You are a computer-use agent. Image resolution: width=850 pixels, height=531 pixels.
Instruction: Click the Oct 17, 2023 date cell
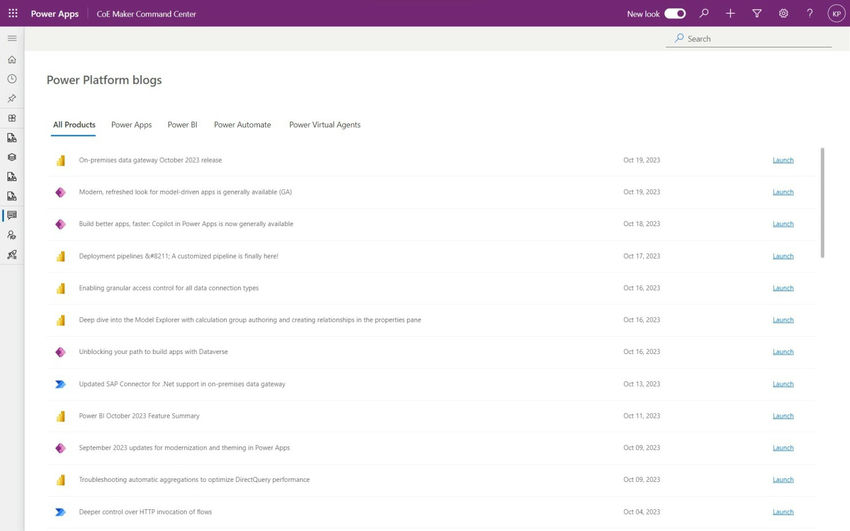tap(642, 256)
